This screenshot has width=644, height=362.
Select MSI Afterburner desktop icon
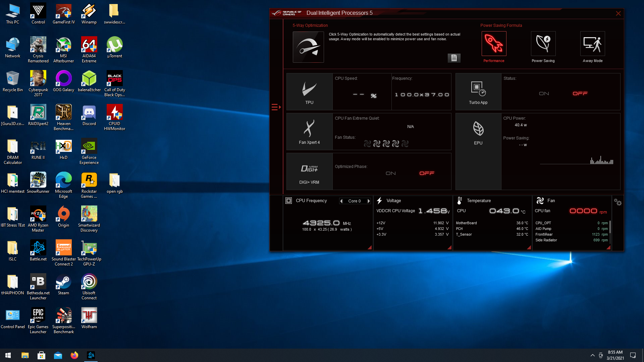pyautogui.click(x=63, y=50)
